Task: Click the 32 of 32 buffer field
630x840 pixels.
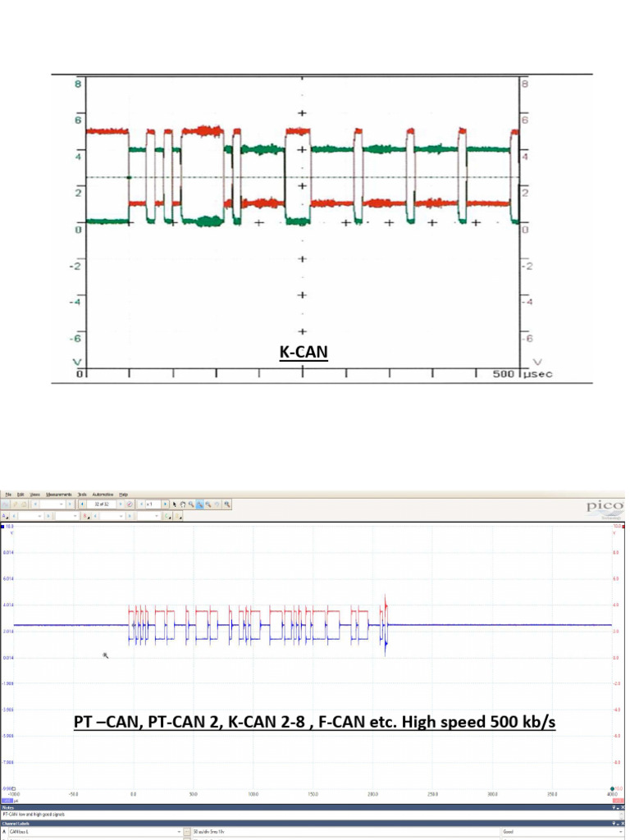Action: pyautogui.click(x=101, y=504)
